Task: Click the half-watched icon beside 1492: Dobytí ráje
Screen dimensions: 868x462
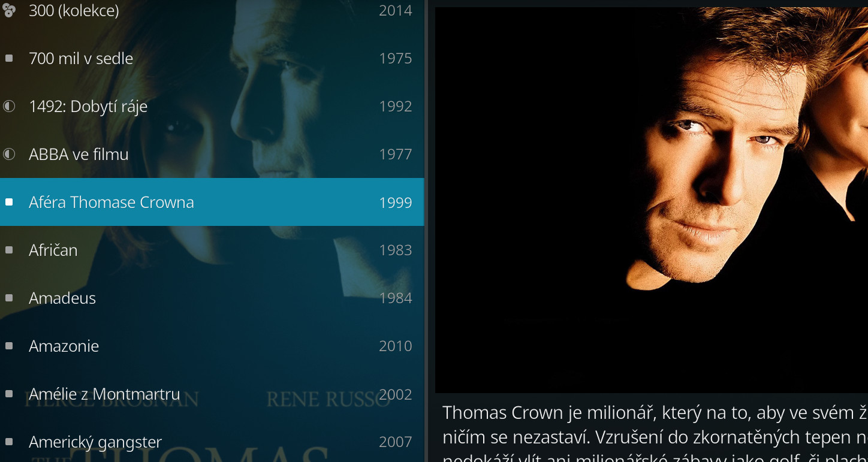Action: [x=9, y=106]
